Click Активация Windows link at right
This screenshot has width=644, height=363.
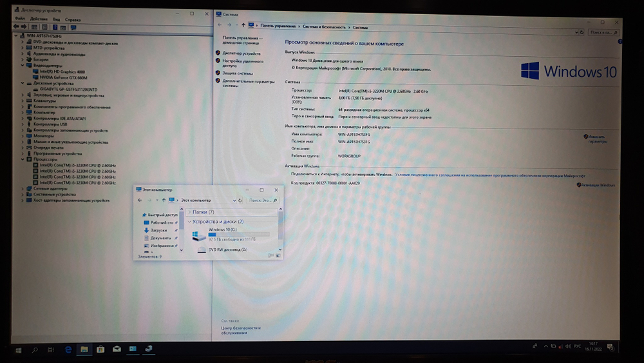pos(598,185)
